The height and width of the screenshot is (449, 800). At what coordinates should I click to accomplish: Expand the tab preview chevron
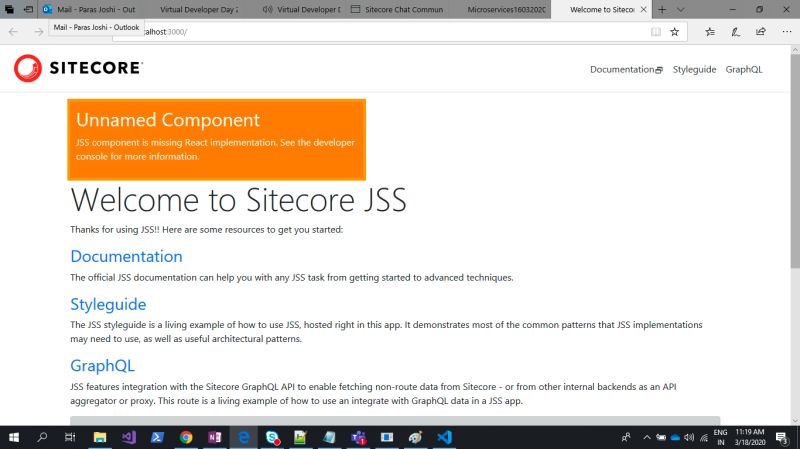point(681,9)
